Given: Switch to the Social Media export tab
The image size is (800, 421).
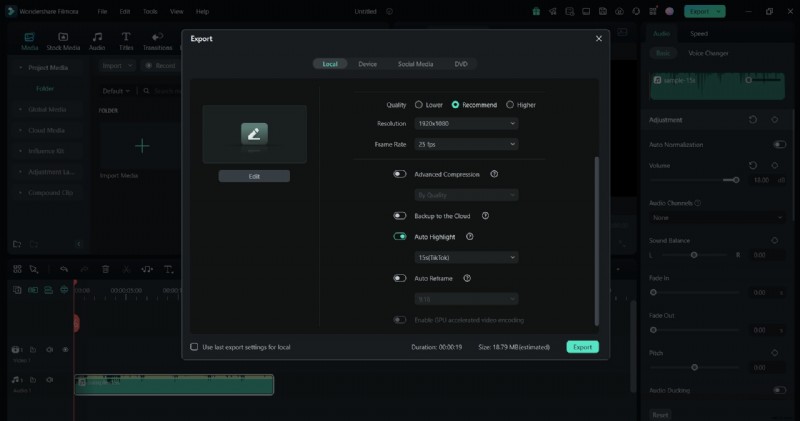Looking at the screenshot, I should pos(415,64).
